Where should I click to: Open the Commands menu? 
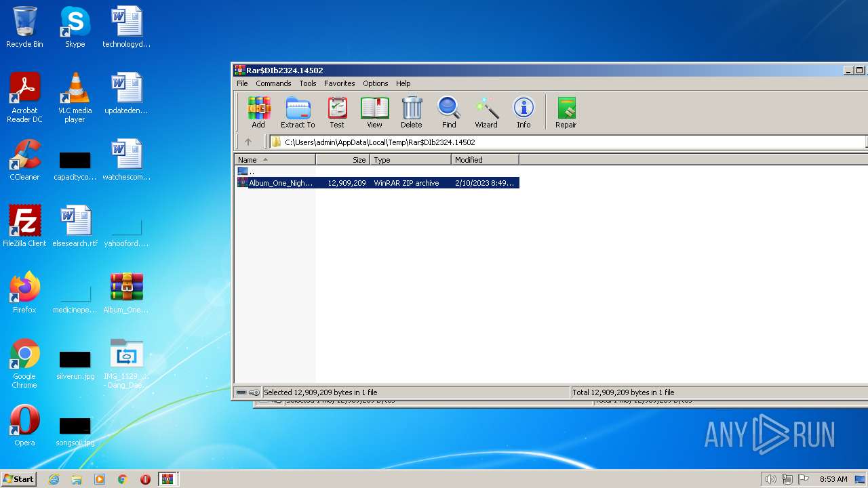click(273, 83)
